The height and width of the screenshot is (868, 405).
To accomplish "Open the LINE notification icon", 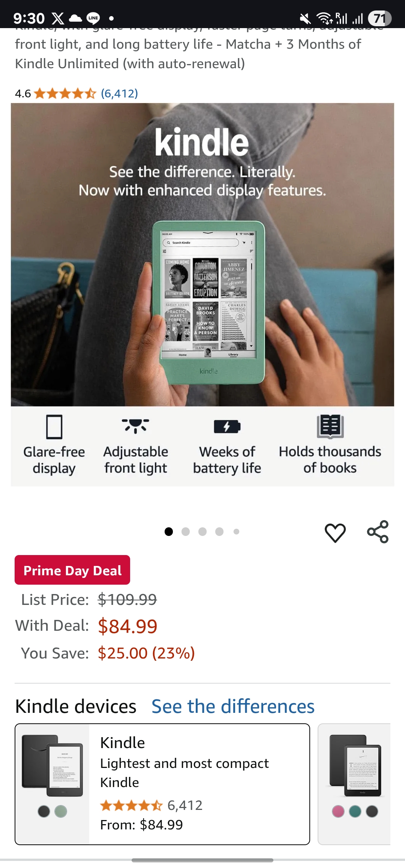I will [93, 18].
